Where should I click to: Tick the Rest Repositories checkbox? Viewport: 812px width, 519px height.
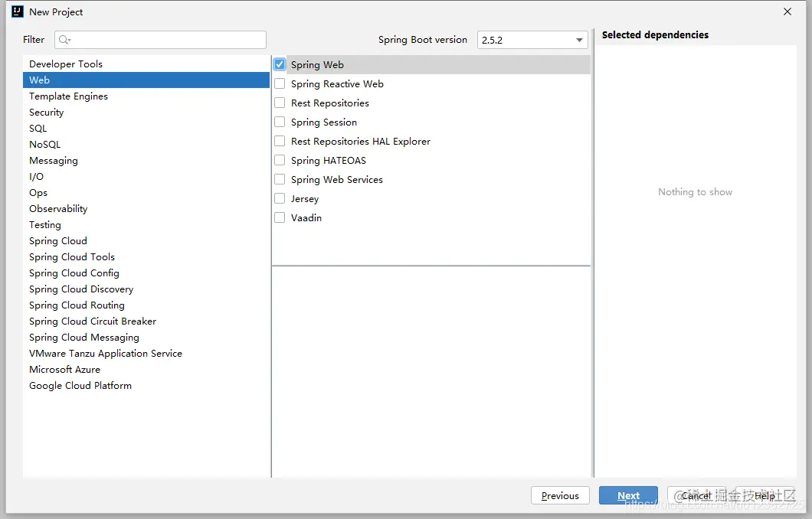click(280, 103)
